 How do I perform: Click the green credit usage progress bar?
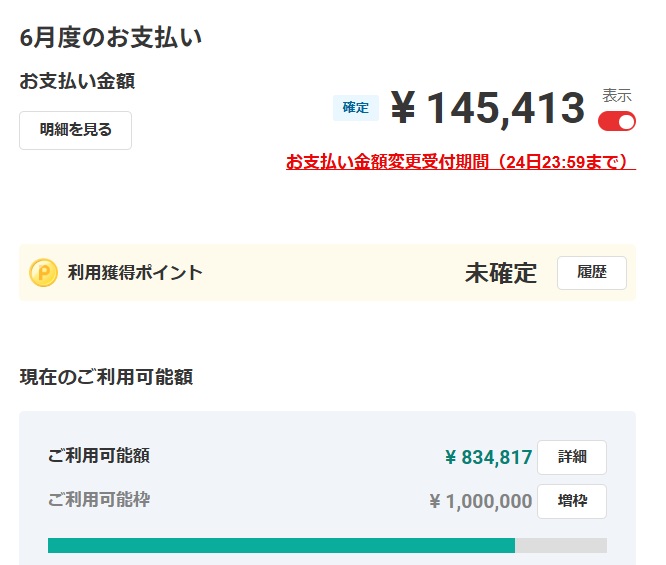281,545
